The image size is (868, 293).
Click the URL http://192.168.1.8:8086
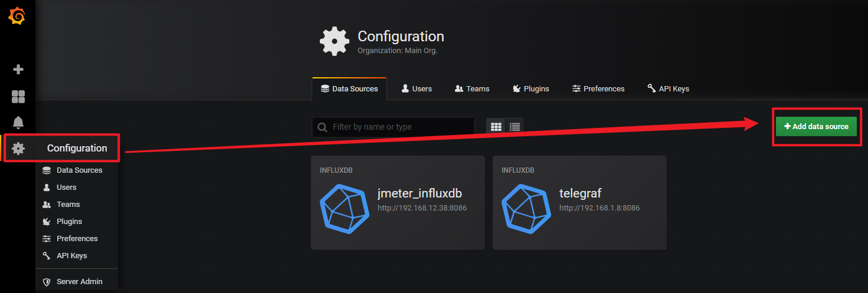(x=600, y=208)
